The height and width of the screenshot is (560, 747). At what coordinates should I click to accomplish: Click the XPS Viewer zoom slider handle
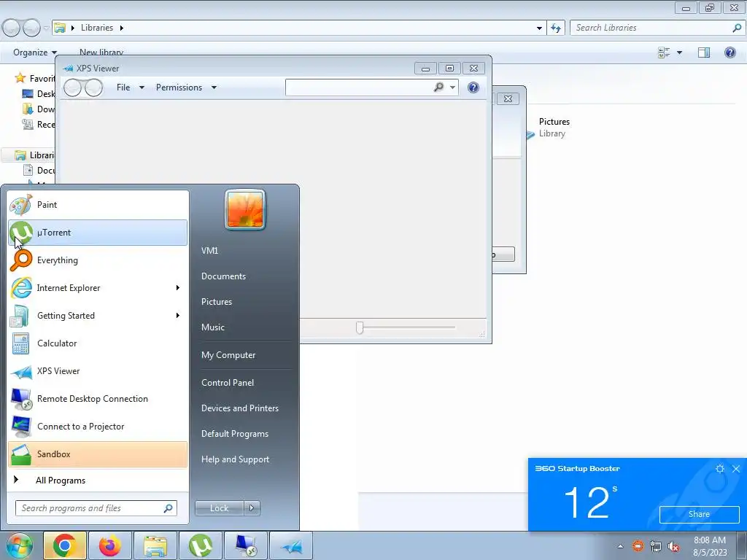click(360, 327)
